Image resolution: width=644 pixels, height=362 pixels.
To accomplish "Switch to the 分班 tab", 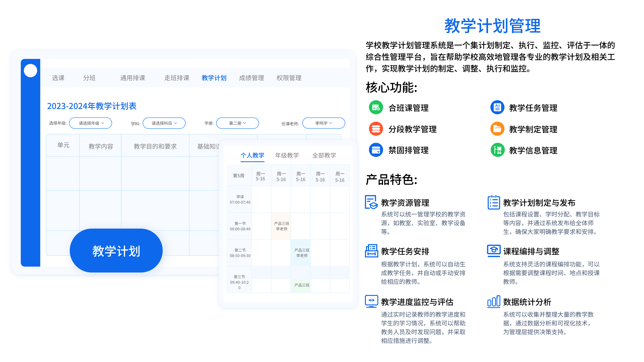I will pos(89,78).
